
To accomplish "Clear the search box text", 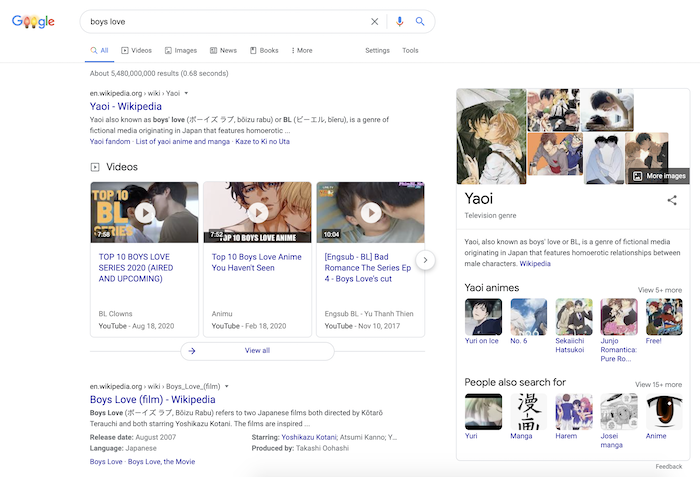I will pyautogui.click(x=375, y=21).
